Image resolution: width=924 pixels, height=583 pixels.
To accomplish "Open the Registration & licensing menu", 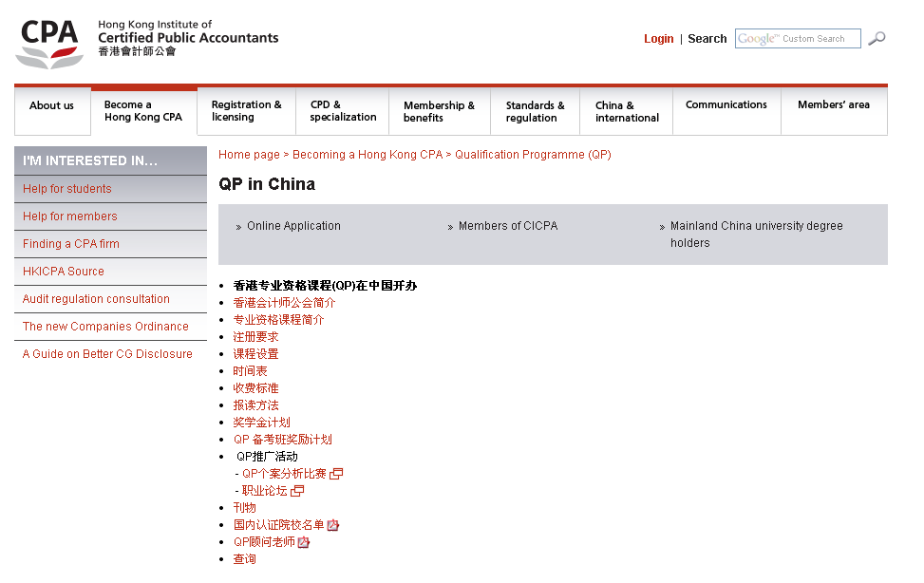I will click(x=245, y=110).
